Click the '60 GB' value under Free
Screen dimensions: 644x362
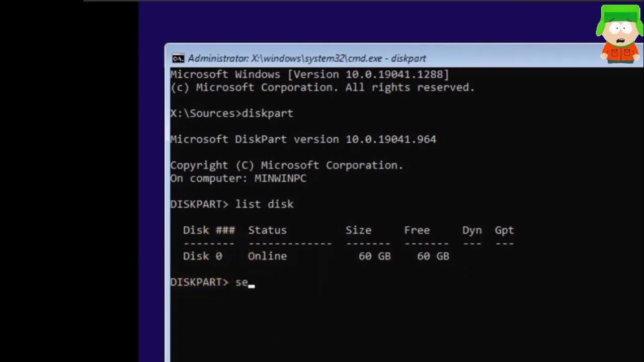(433, 256)
